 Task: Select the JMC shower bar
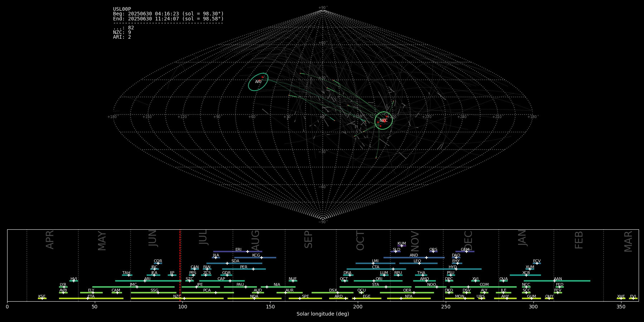click(x=133, y=287)
